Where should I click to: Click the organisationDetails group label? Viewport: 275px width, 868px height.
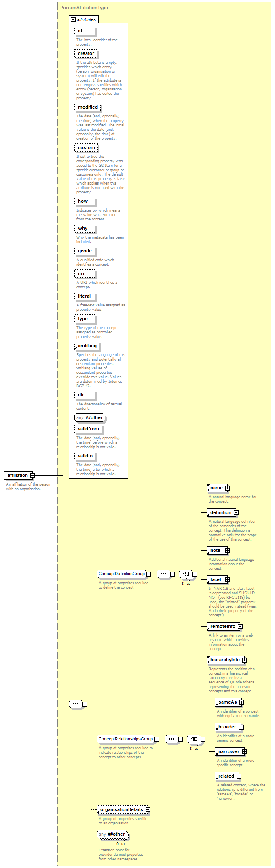121,810
